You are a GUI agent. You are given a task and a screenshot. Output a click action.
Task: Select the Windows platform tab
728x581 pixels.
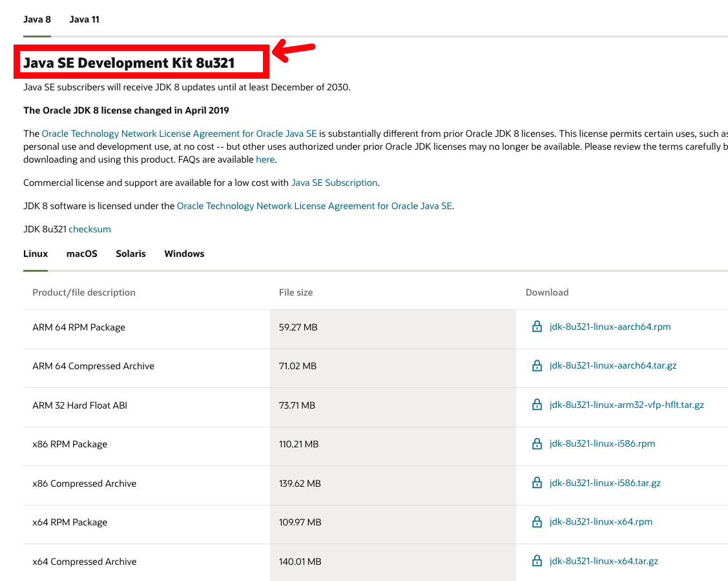click(184, 254)
